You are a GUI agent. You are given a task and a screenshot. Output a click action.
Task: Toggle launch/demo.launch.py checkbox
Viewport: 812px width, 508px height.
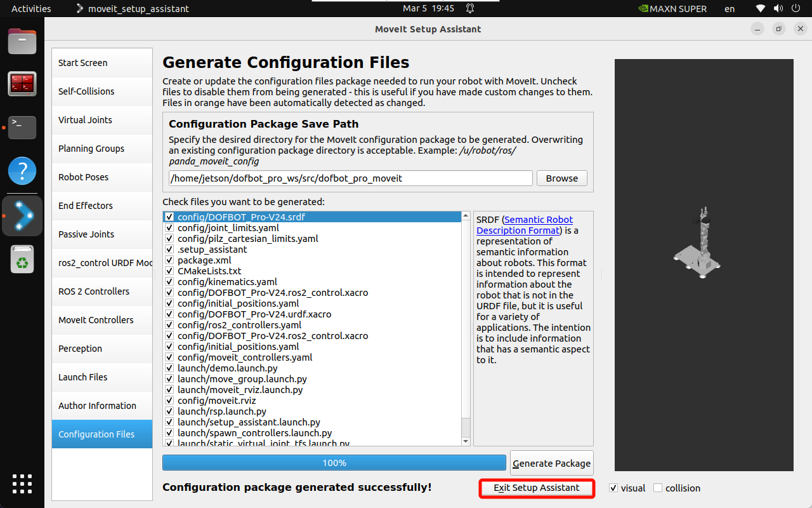169,368
